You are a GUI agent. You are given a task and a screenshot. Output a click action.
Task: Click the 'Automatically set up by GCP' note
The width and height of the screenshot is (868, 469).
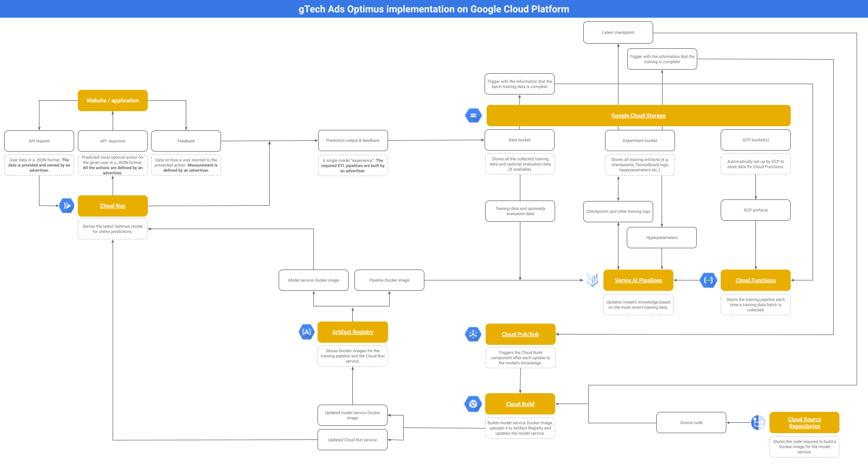point(755,164)
